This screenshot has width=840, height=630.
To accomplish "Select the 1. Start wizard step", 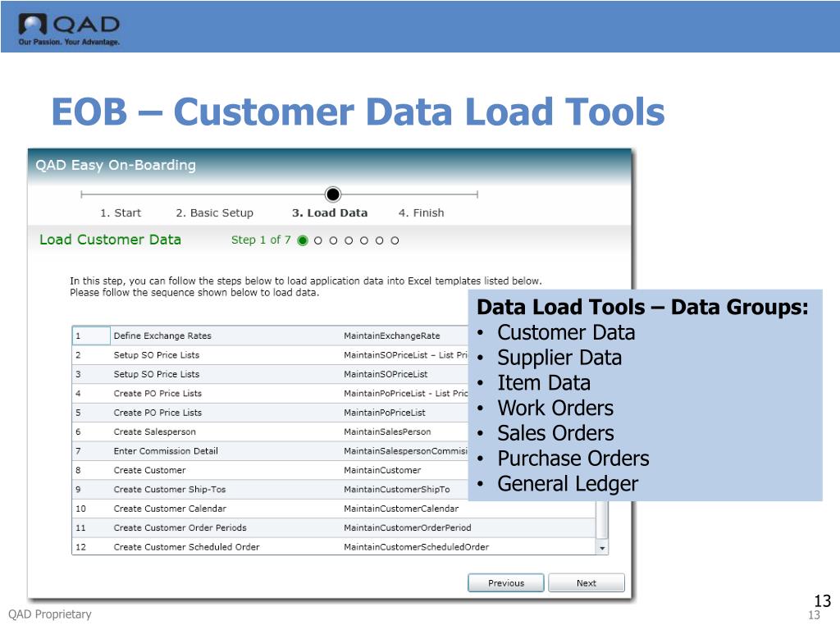I will click(x=121, y=212).
